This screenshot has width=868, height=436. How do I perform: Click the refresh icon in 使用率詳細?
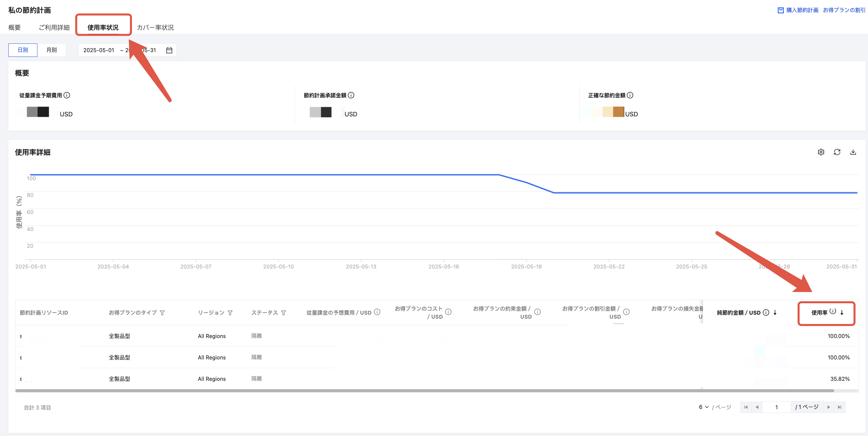point(837,152)
